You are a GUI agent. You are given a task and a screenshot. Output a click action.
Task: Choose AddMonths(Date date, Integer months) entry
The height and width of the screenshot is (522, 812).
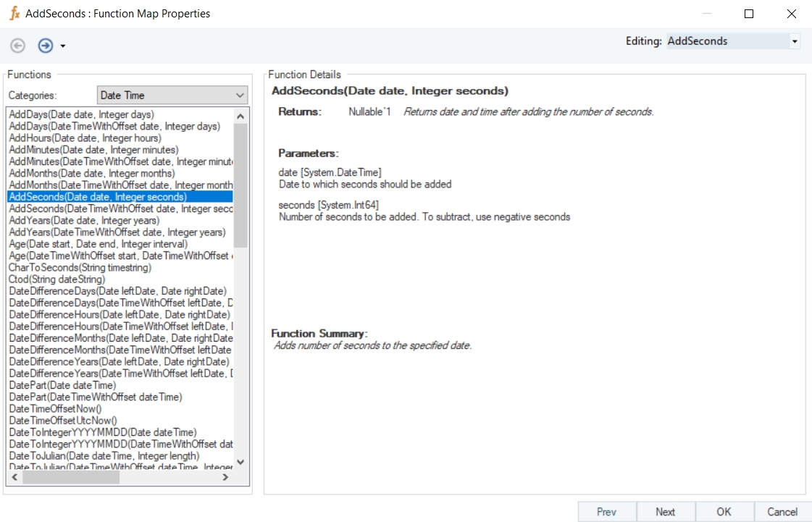(x=92, y=173)
